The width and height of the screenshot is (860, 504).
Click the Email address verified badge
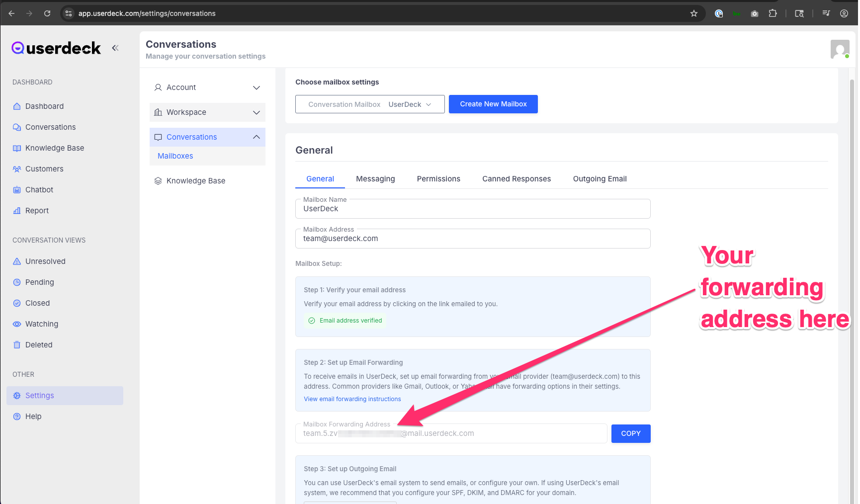pyautogui.click(x=345, y=321)
